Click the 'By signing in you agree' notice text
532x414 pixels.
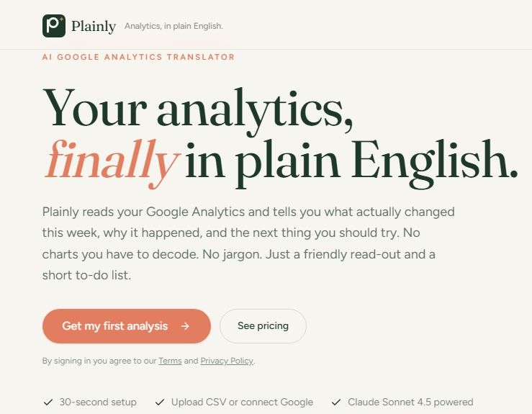click(148, 361)
